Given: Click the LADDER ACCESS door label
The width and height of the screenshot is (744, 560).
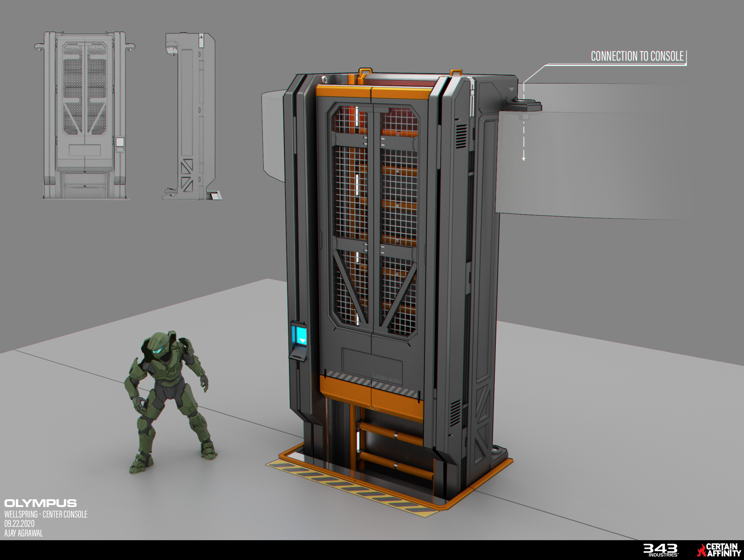Looking at the screenshot, I should [x=387, y=379].
